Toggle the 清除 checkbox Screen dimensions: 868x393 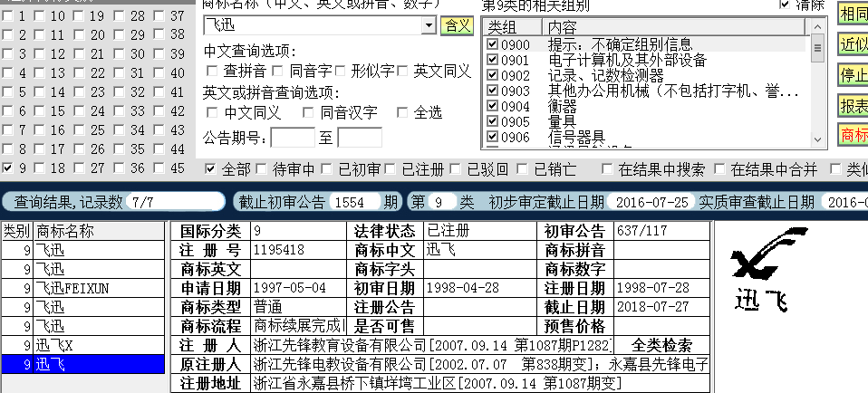[785, 5]
